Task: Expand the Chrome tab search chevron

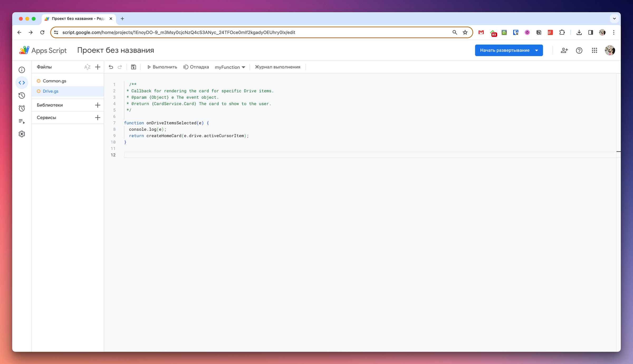Action: click(614, 19)
